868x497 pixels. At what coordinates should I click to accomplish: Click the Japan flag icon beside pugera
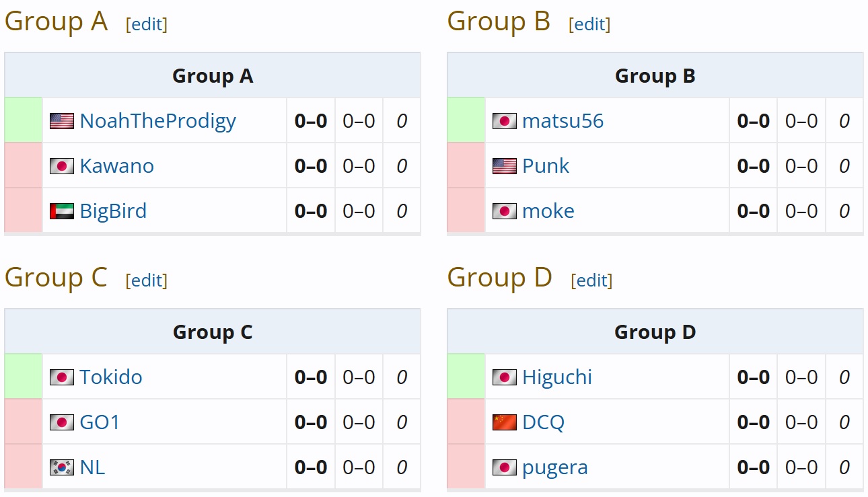(505, 467)
